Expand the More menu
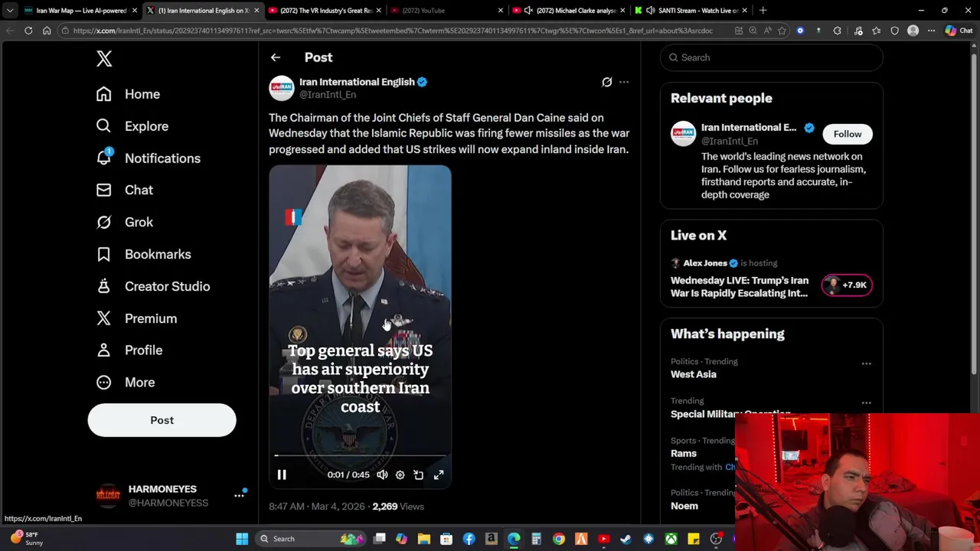Image resolution: width=980 pixels, height=551 pixels. [x=126, y=382]
